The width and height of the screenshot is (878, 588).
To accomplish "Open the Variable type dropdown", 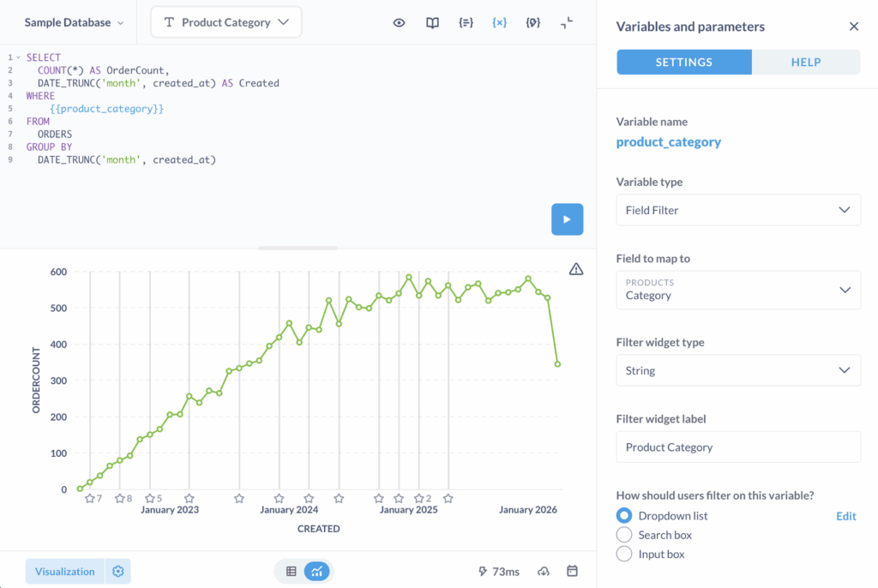I will click(x=738, y=210).
